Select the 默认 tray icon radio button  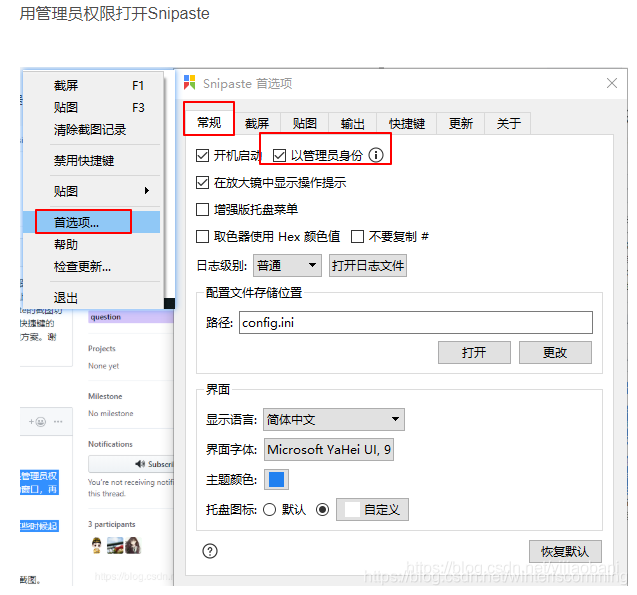(269, 509)
